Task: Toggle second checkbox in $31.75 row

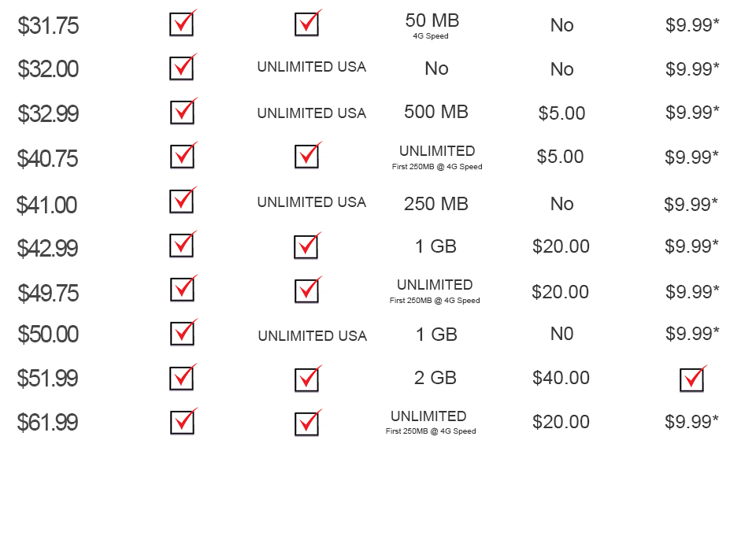Action: 306,24
